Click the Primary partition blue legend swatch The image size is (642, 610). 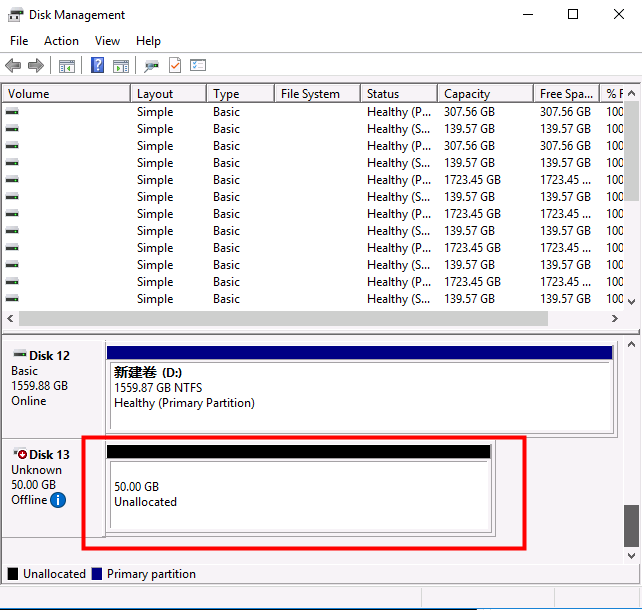pos(97,574)
